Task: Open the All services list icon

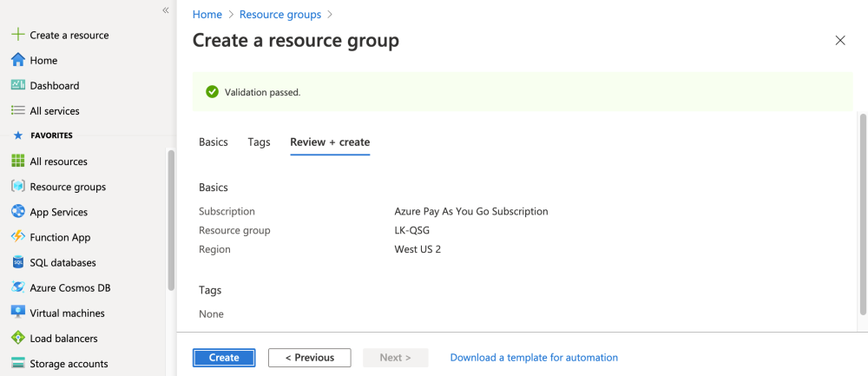Action: pyautogui.click(x=17, y=111)
